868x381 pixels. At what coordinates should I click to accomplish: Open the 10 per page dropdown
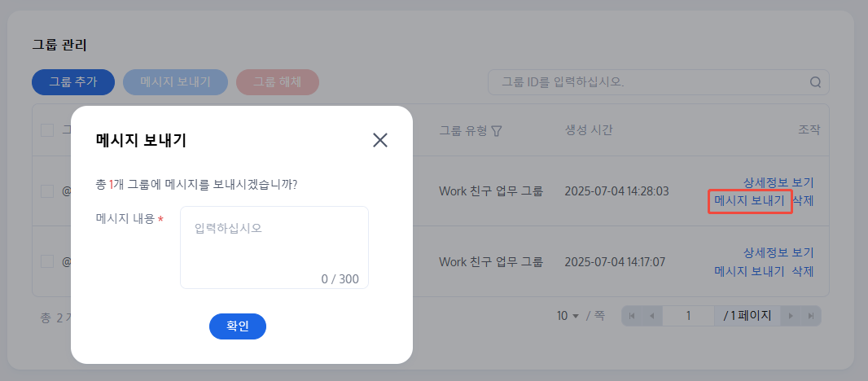[x=568, y=316]
